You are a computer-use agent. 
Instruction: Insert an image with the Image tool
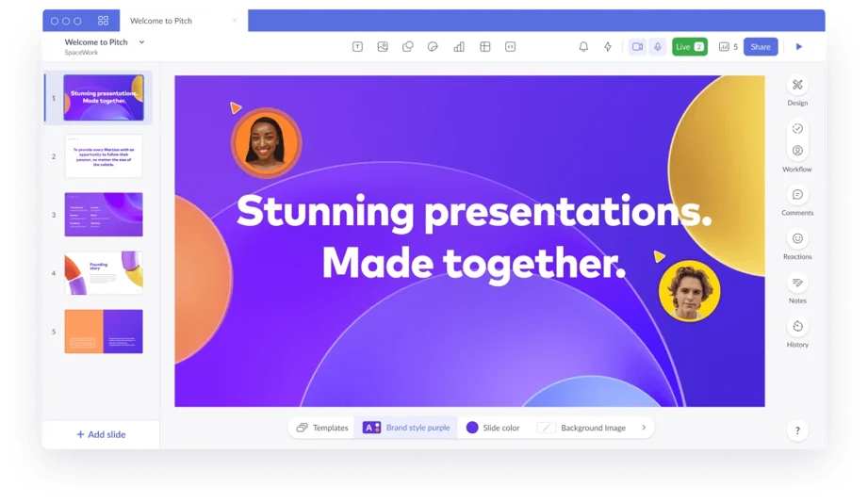click(383, 46)
